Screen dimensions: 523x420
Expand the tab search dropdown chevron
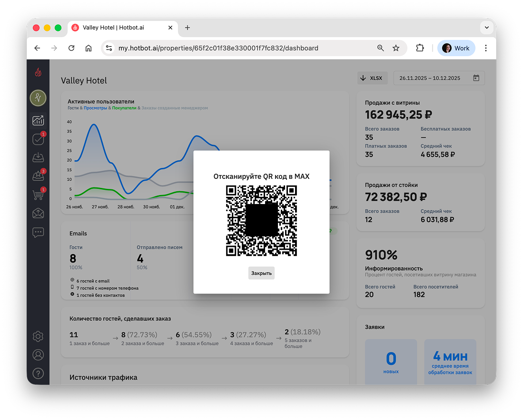(x=487, y=28)
